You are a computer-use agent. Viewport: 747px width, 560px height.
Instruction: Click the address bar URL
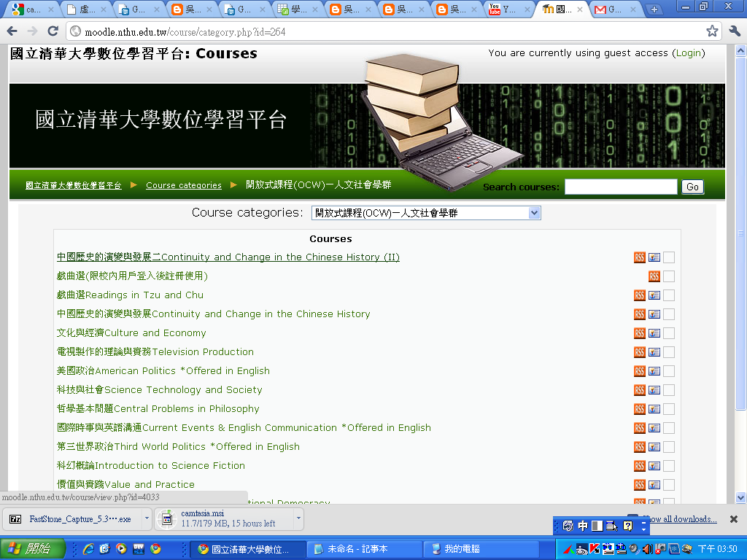point(185,32)
